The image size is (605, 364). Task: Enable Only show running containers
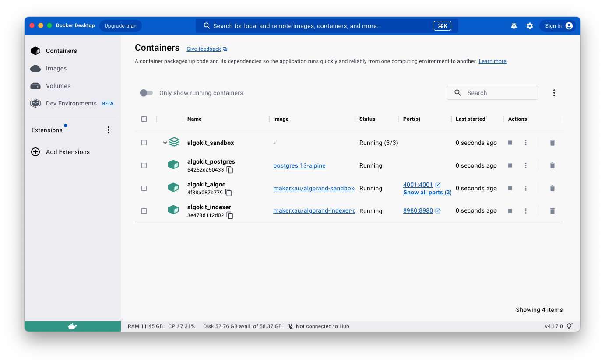[x=146, y=93]
